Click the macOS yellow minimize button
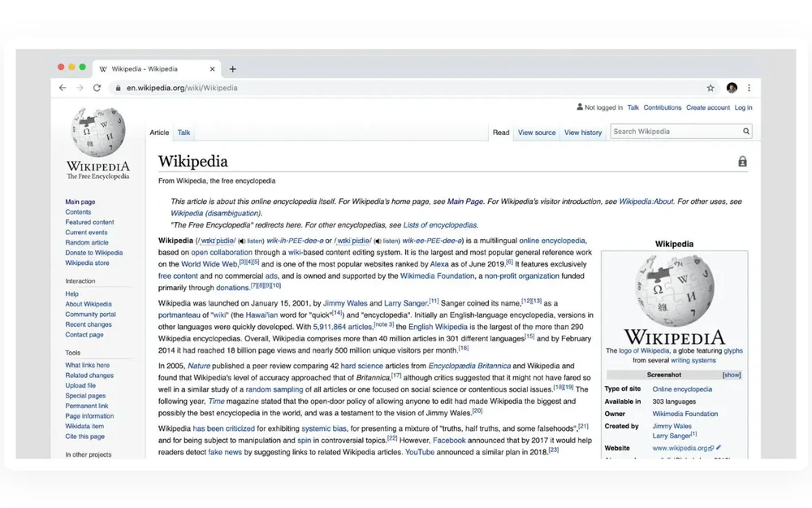The image size is (812, 508). (72, 67)
